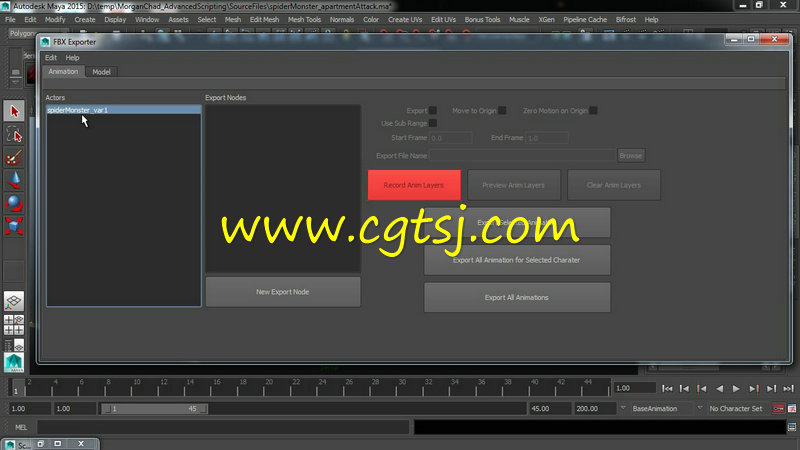
Task: Switch to single perspective view layout
Action: click(x=14, y=301)
